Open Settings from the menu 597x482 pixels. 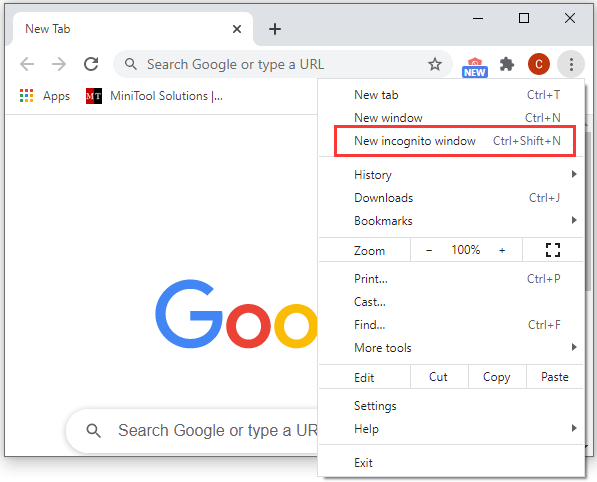tap(451, 406)
